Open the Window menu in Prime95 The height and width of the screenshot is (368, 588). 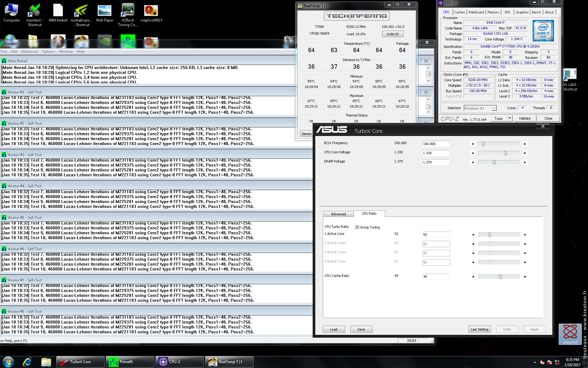[66, 52]
